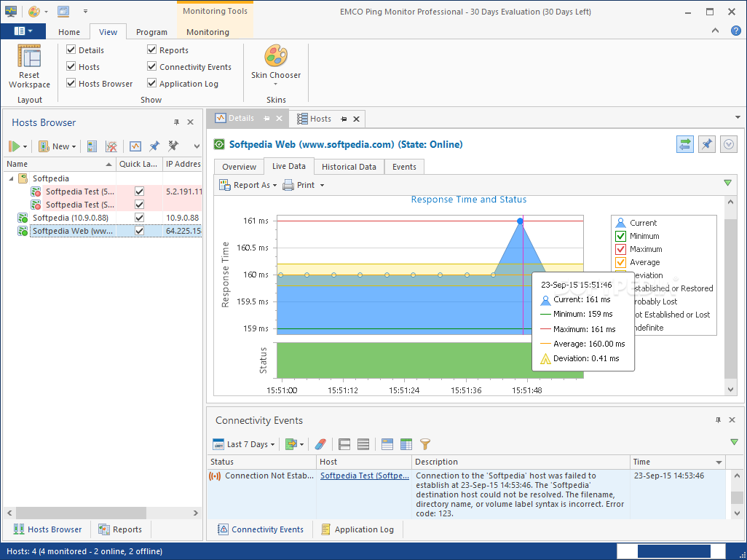Open the New host dropdown
This screenshot has width=747, height=560.
(58, 146)
